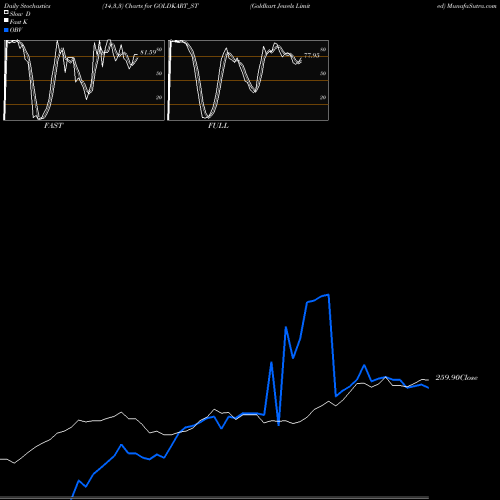Click the FAST chart label
500x500 pixels.
click(x=54, y=125)
